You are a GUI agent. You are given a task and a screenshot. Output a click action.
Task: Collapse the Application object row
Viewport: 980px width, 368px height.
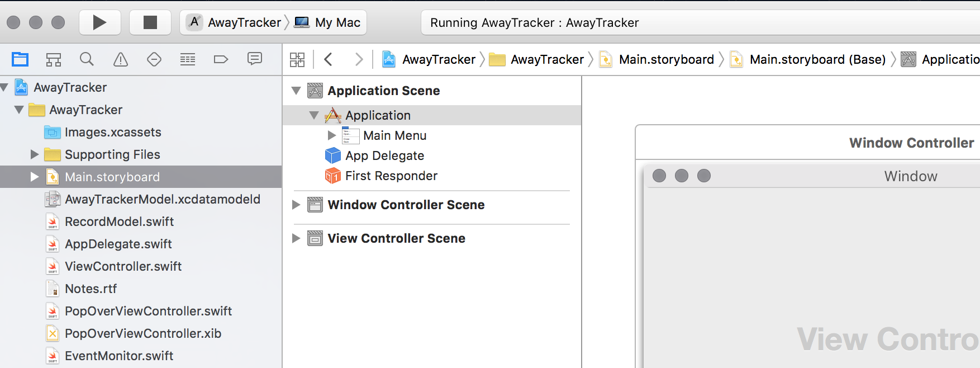tap(314, 115)
